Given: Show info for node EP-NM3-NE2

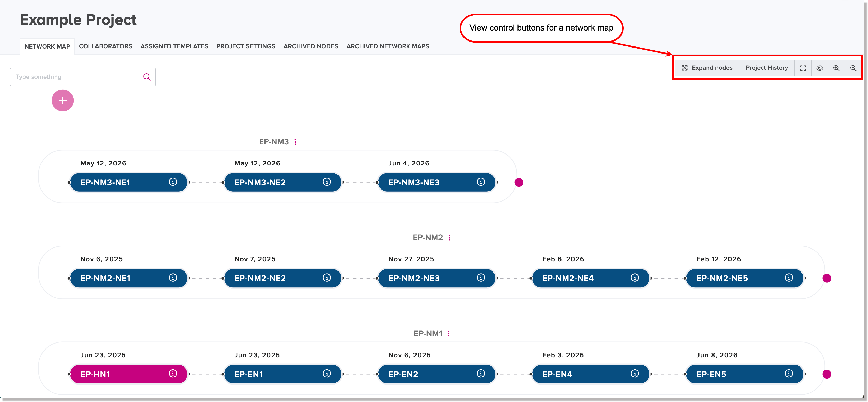Looking at the screenshot, I should 327,182.
